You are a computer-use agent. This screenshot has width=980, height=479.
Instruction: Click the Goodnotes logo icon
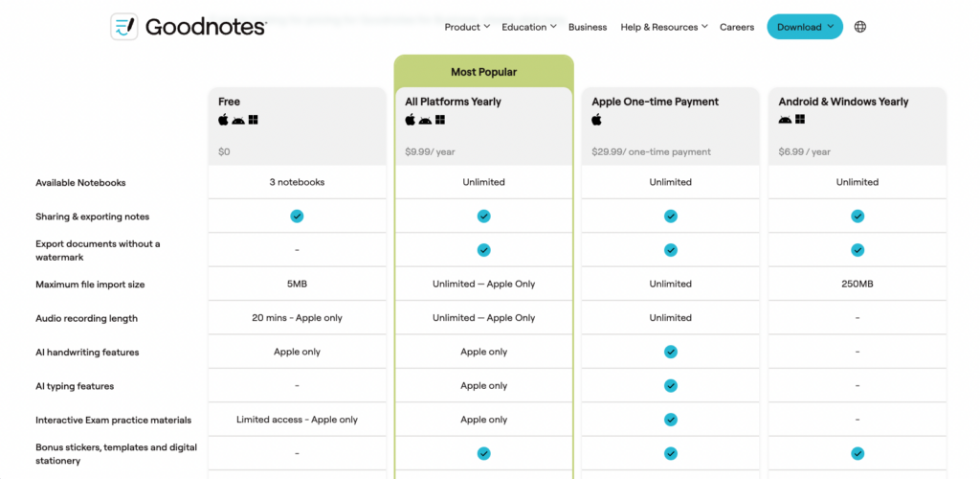123,27
